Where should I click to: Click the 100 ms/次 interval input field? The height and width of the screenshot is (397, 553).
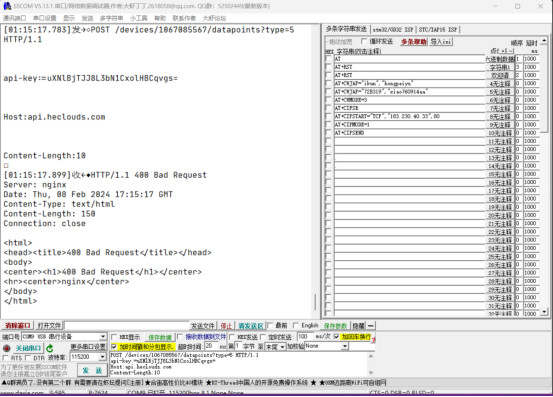click(x=305, y=337)
